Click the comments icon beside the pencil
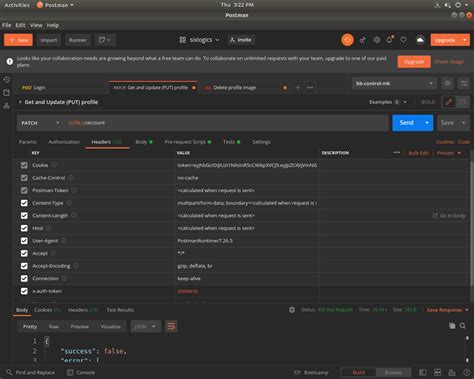 (x=463, y=102)
